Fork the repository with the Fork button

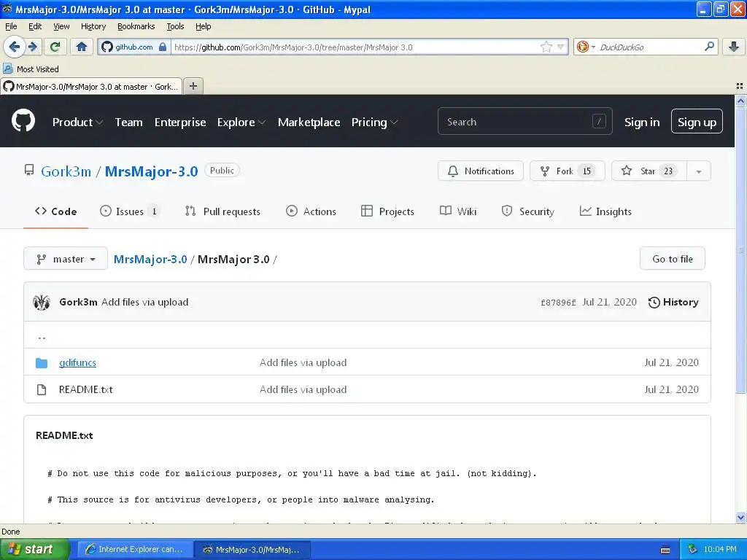point(567,171)
